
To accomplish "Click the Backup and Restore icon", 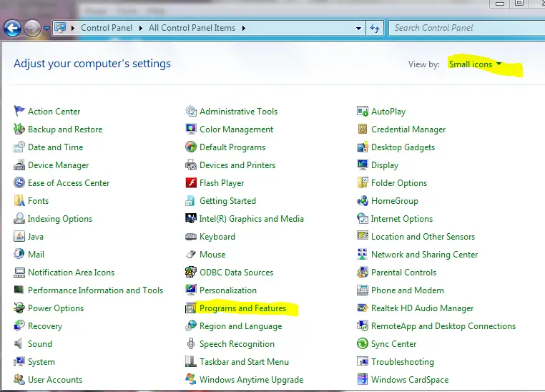I will pos(19,129).
